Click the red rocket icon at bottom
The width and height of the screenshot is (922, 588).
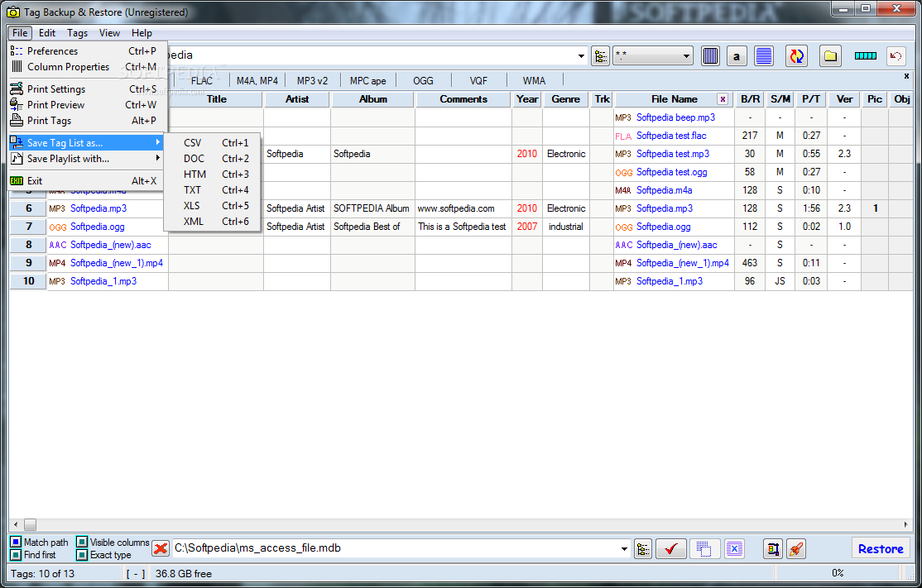(796, 549)
